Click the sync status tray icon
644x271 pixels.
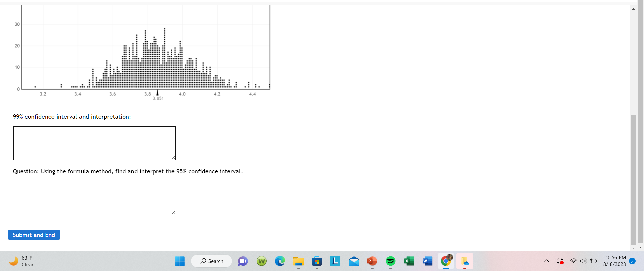pyautogui.click(x=560, y=261)
